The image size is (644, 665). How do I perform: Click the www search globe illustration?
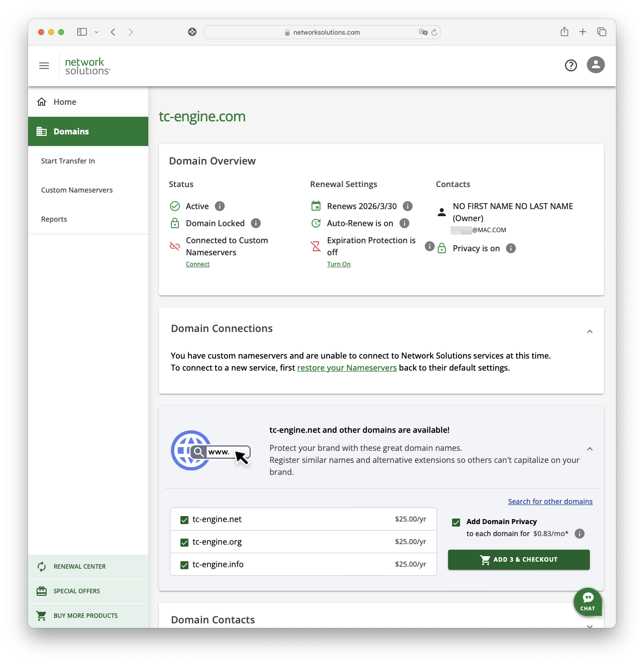pyautogui.click(x=210, y=450)
